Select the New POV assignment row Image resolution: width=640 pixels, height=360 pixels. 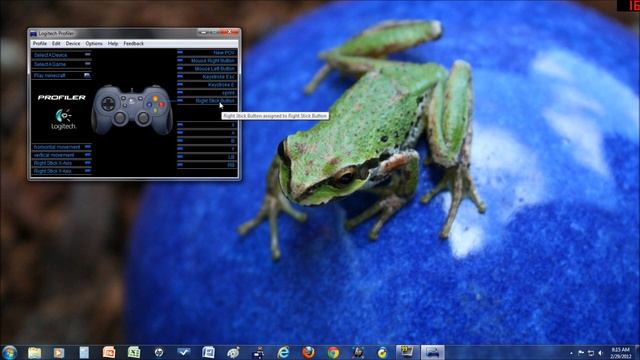click(207, 53)
